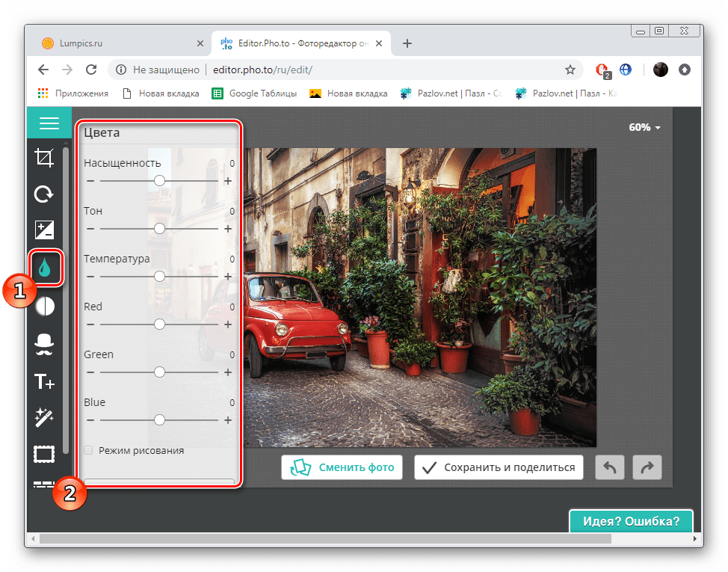Decrease Red with the minus button

(x=90, y=325)
